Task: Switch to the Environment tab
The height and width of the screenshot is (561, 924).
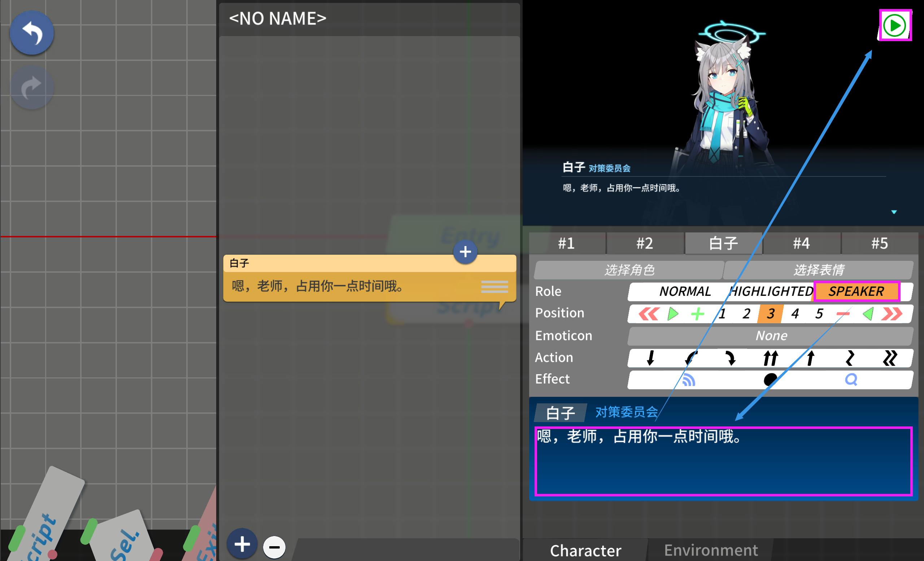Action: [x=711, y=550]
